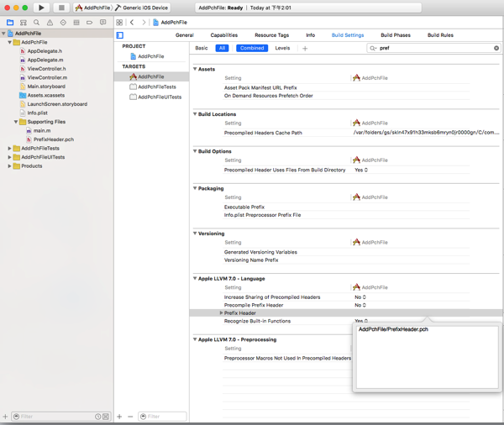
Task: Select AddPchFileTests target
Action: (153, 87)
